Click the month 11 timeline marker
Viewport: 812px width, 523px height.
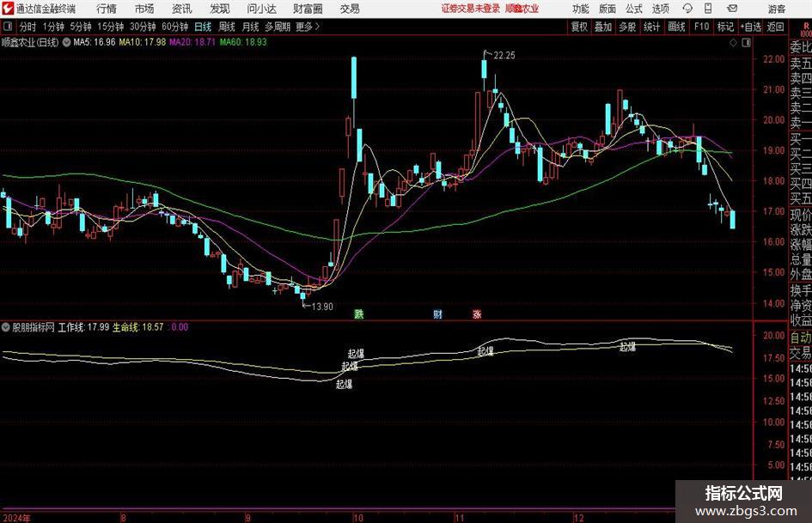pos(460,518)
